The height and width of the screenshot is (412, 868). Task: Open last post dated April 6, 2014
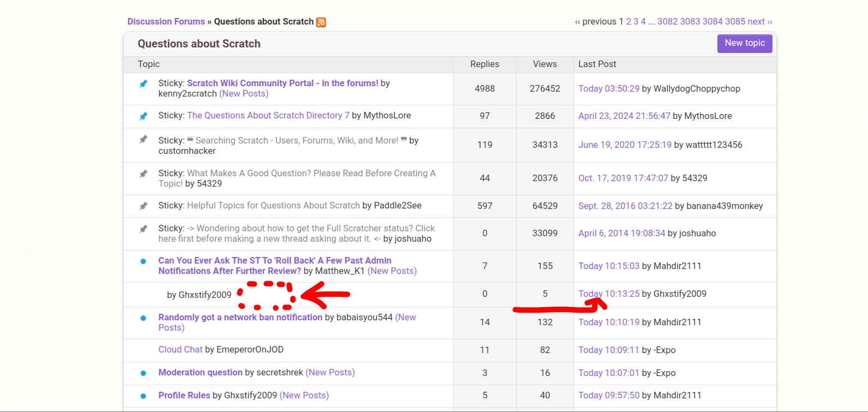point(622,234)
